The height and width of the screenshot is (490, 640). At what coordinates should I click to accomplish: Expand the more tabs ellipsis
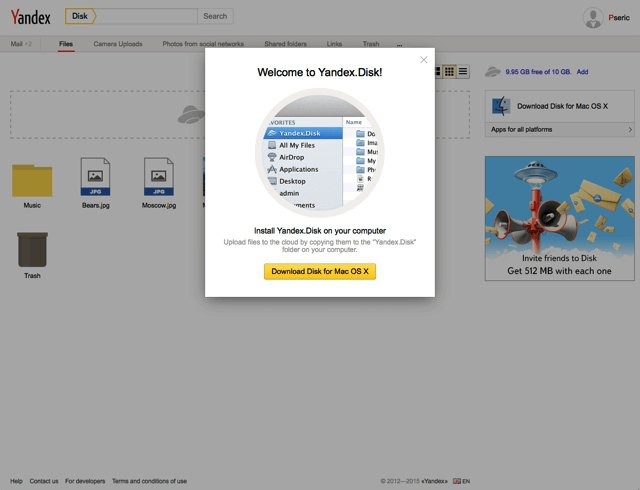(x=400, y=45)
